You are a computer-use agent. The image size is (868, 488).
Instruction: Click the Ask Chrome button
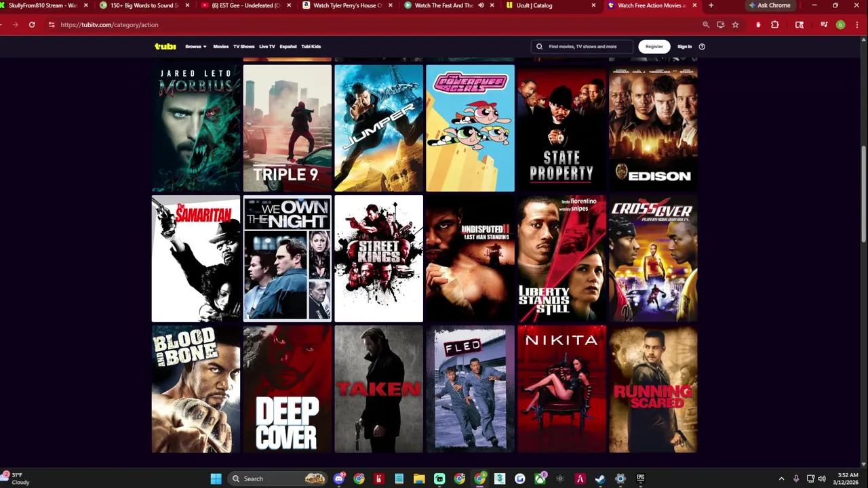coord(770,5)
